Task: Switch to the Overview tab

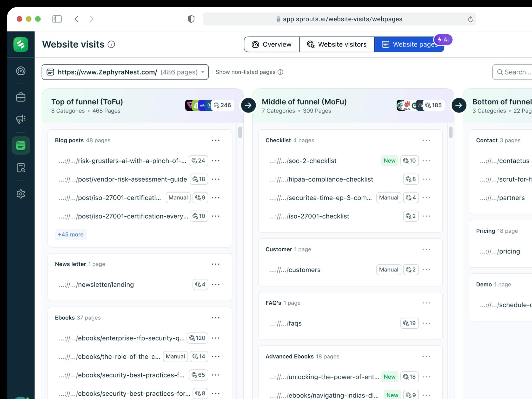Action: [x=272, y=44]
